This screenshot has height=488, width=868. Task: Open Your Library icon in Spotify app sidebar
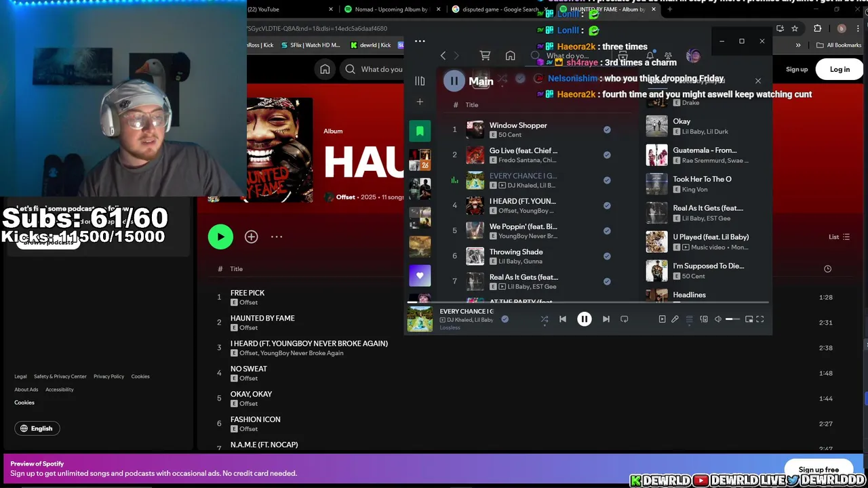420,81
